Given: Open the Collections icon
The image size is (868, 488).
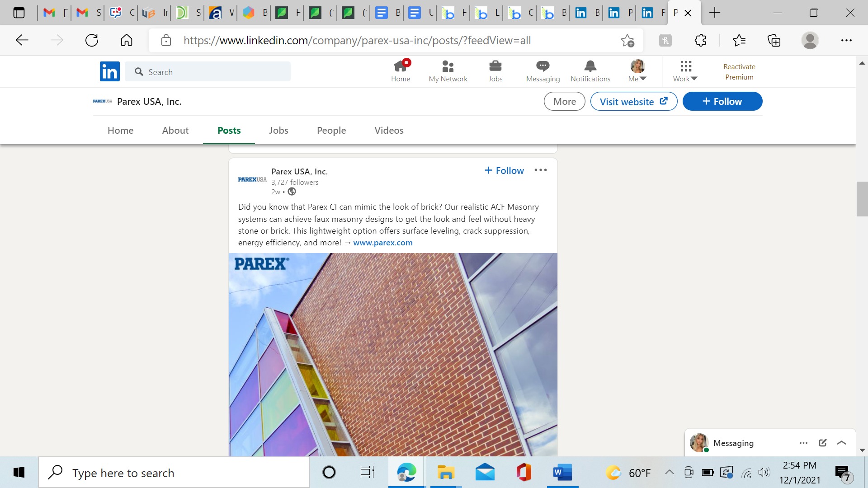Looking at the screenshot, I should click(x=774, y=40).
